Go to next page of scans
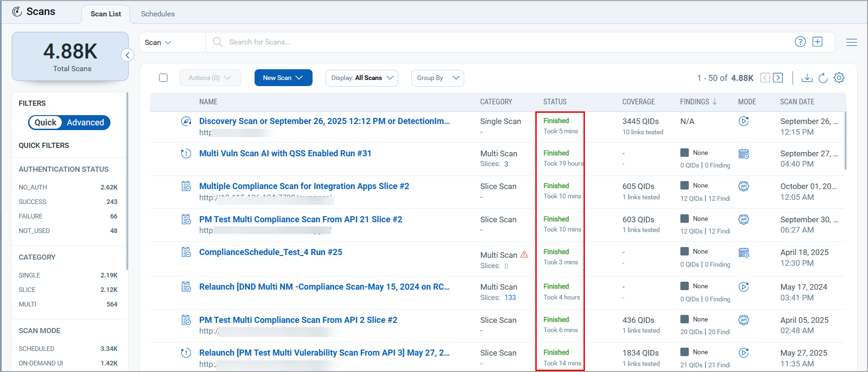 pos(778,78)
